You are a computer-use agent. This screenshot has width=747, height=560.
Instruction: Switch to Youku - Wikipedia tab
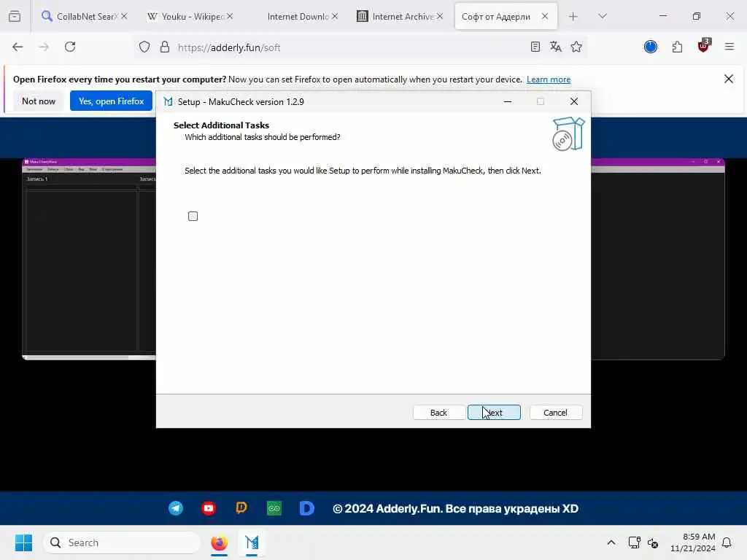[190, 16]
